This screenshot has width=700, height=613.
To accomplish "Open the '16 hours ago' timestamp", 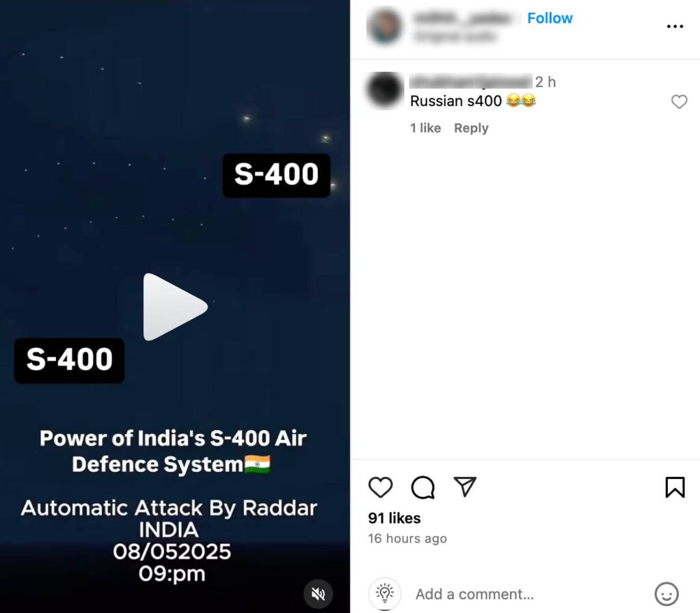I will click(x=407, y=539).
